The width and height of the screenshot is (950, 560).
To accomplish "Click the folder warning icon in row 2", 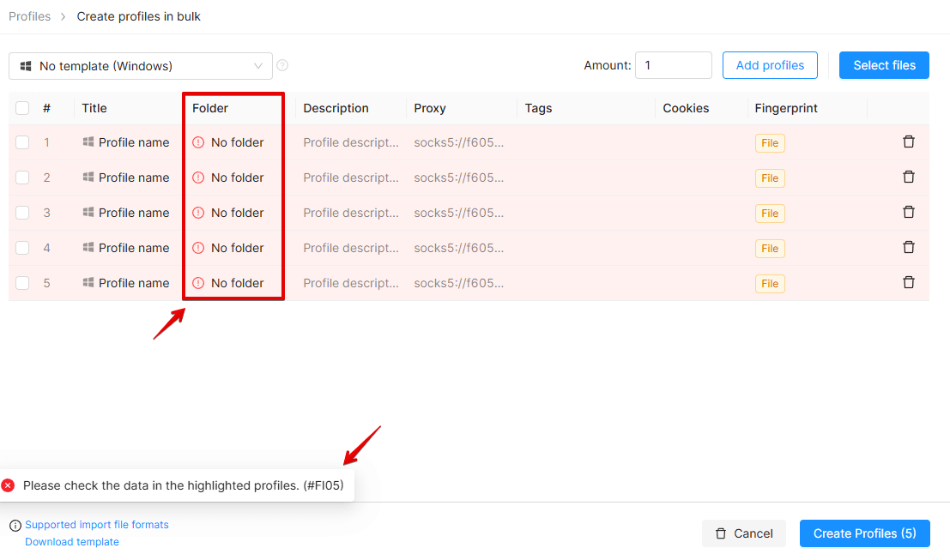I will 198,178.
